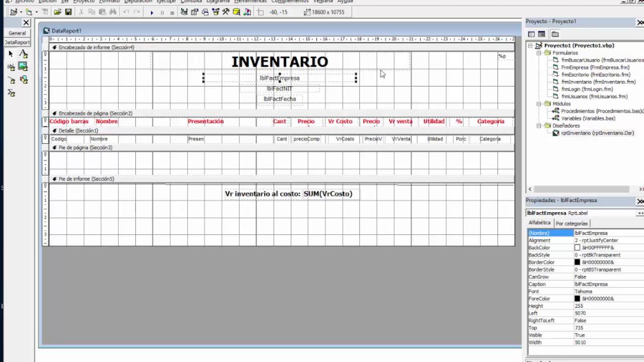Select frmBuscarUsuario in the project tree
644x362 pixels.
point(602,60)
